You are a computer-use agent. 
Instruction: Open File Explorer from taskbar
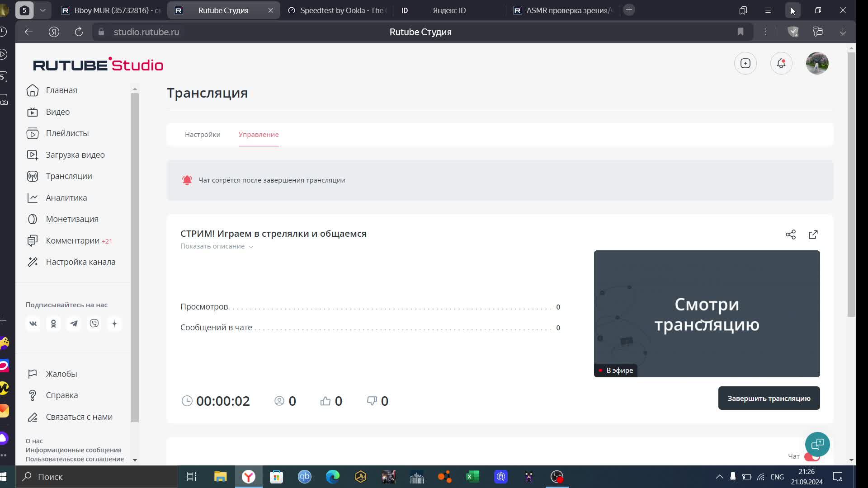(220, 477)
